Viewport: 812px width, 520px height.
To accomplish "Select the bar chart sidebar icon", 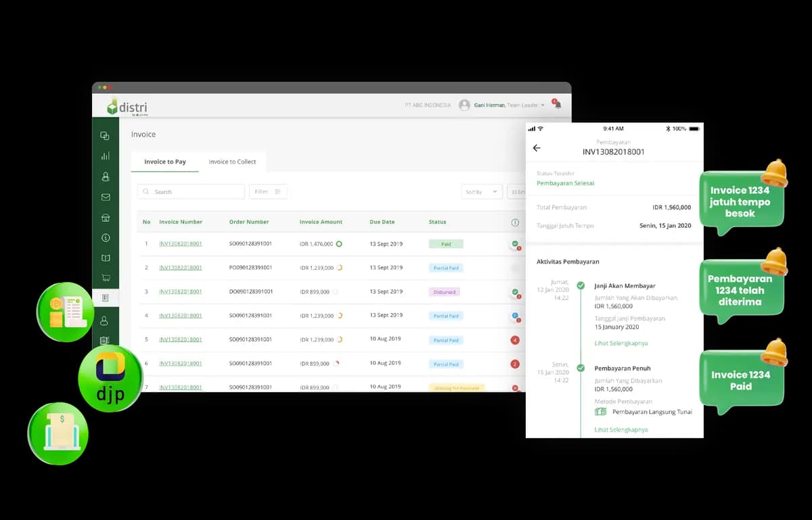I will click(x=106, y=156).
